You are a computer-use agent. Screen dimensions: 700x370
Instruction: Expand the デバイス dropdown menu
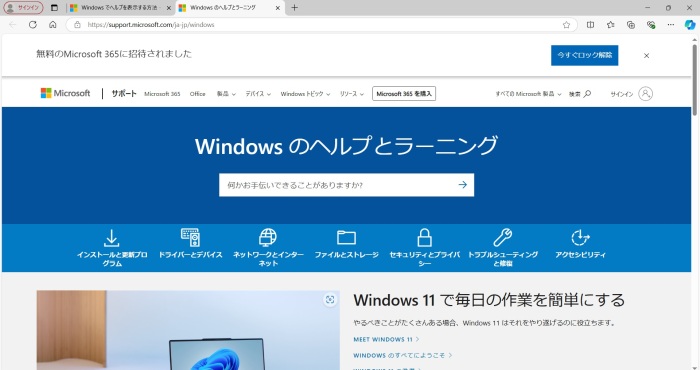258,94
